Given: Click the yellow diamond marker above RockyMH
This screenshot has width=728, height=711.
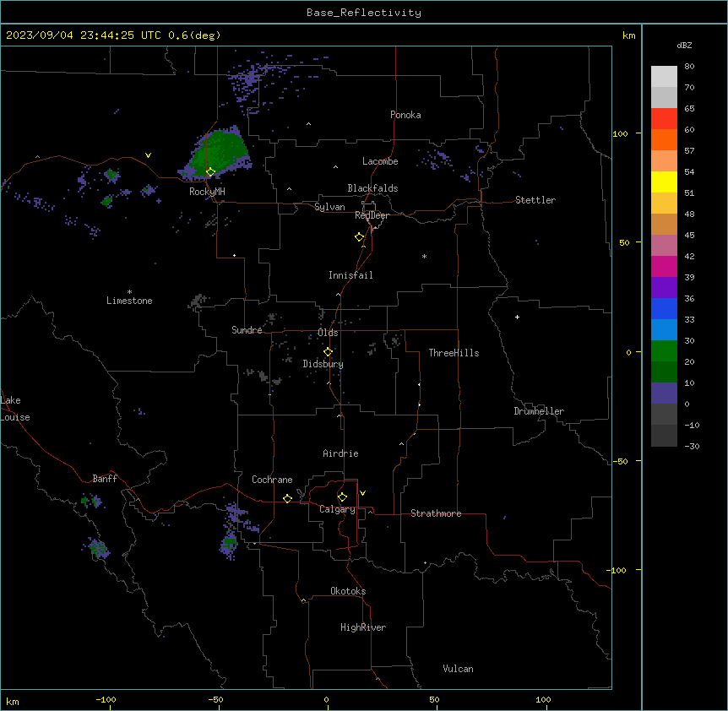Looking at the screenshot, I should point(210,172).
